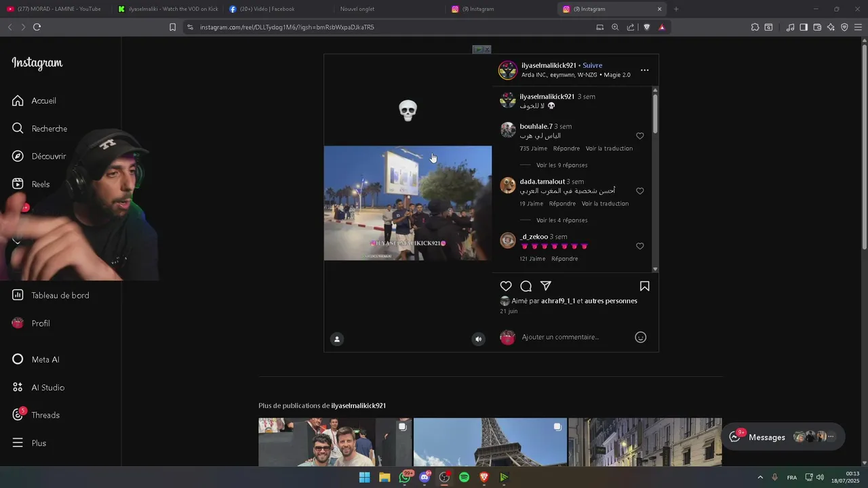
Task: Reload the page
Action: pyautogui.click(x=37, y=27)
